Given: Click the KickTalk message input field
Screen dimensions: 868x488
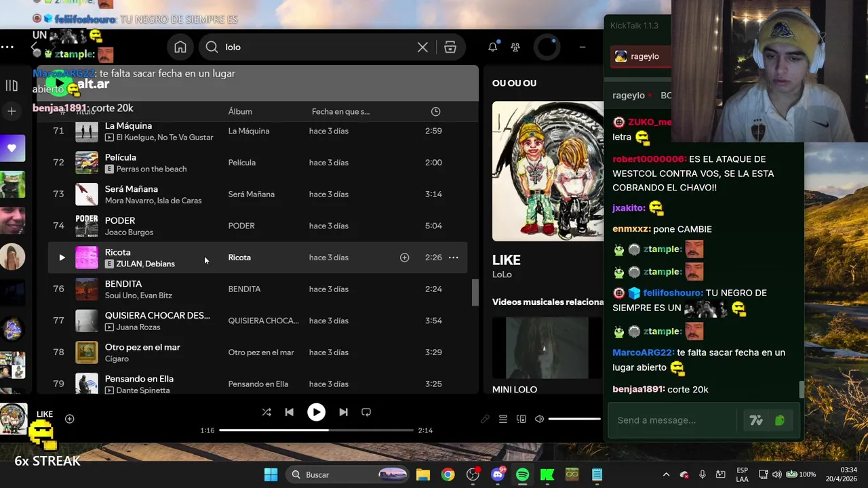Looking at the screenshot, I should [x=671, y=420].
